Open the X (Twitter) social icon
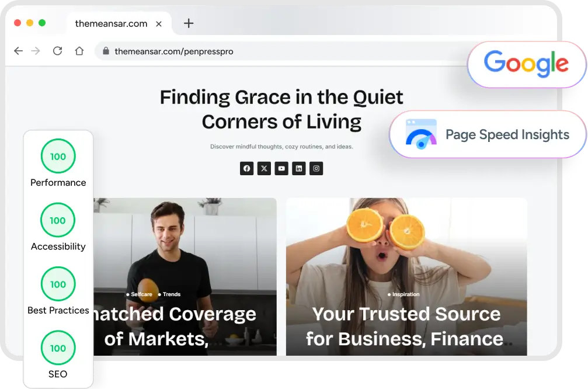The image size is (588, 389). tap(264, 168)
